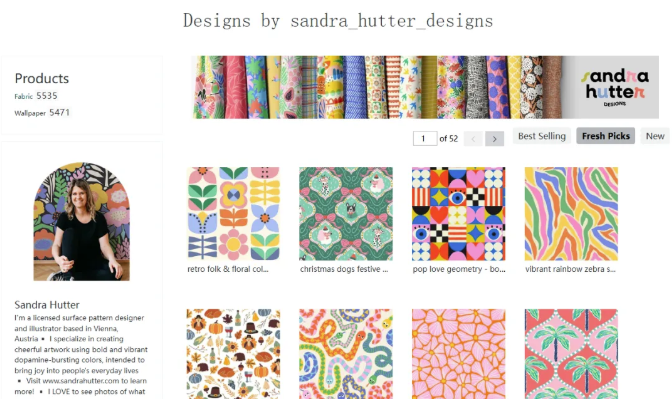Go to the next page arrow
This screenshot has height=404, width=672.
pyautogui.click(x=494, y=139)
